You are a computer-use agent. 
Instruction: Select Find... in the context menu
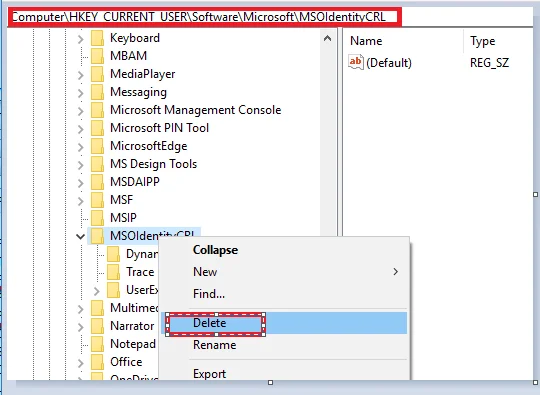click(284, 294)
